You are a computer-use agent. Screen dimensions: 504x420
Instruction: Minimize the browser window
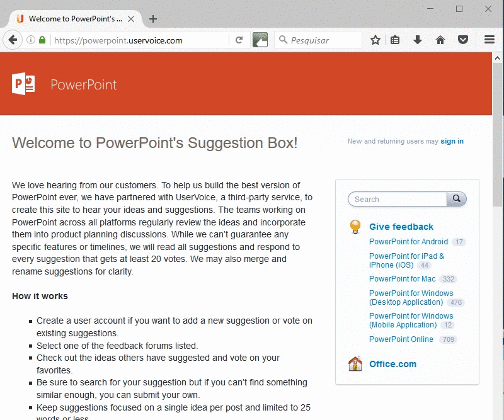[x=430, y=9]
